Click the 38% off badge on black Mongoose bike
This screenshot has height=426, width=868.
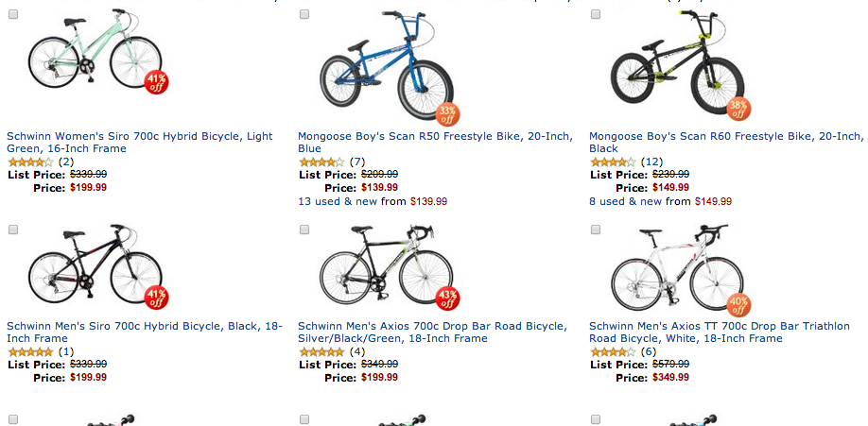[738, 110]
